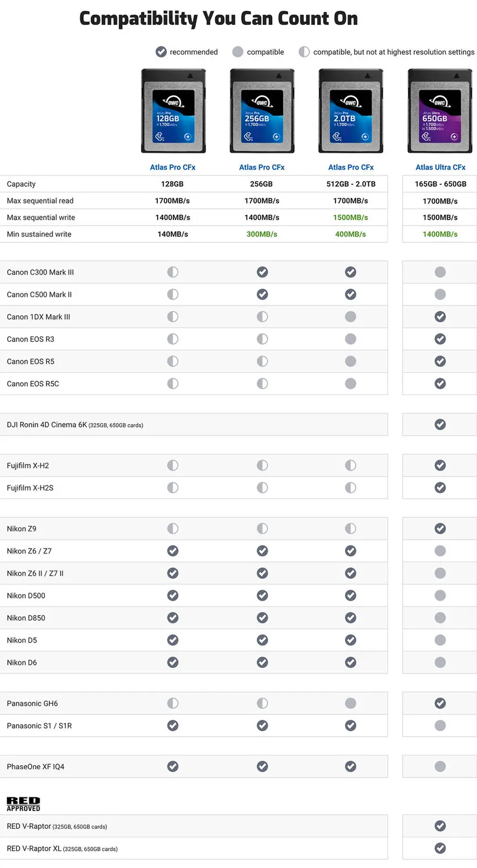
Task: Open the Atlas Pro CFx link under 128GB card
Action: (x=173, y=167)
